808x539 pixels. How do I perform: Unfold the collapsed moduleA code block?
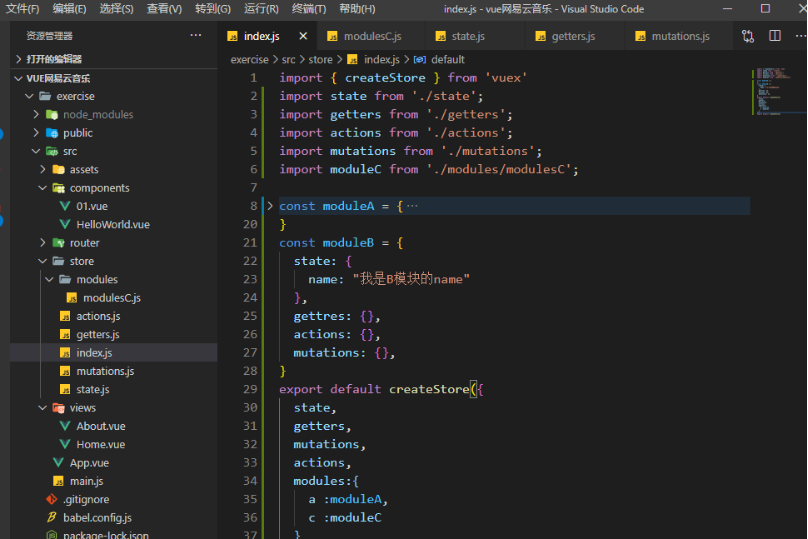point(269,206)
